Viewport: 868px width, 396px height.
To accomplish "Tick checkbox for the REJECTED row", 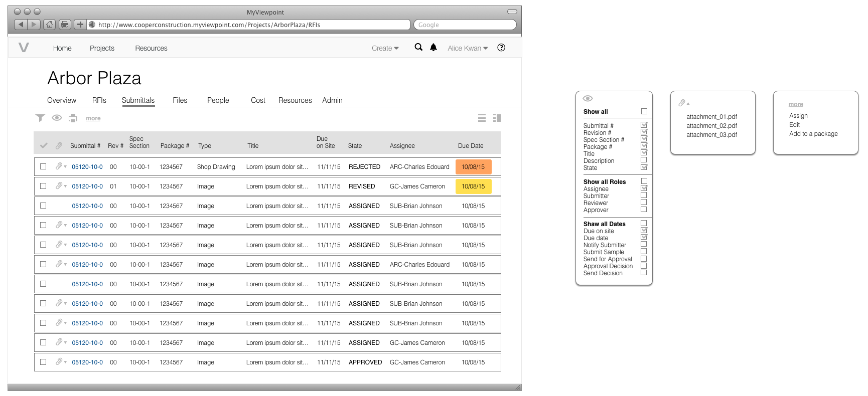I will click(43, 166).
